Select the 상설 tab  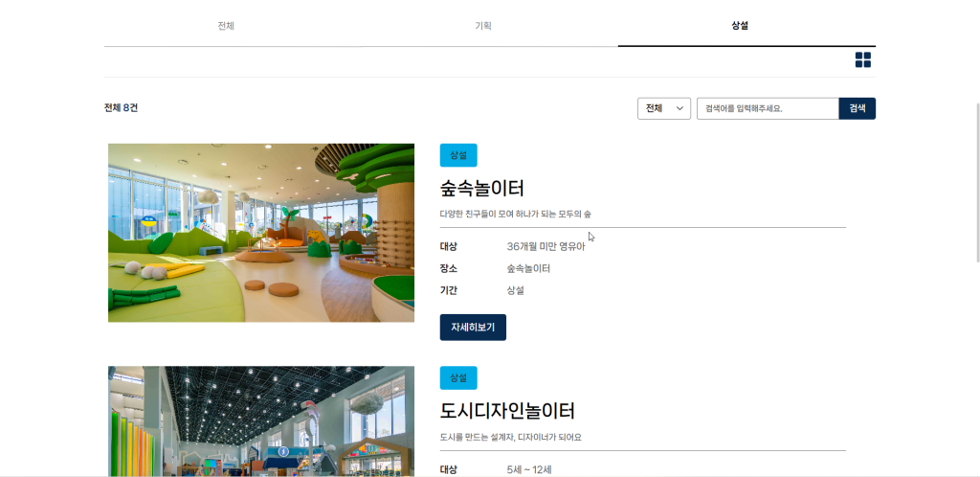click(740, 26)
